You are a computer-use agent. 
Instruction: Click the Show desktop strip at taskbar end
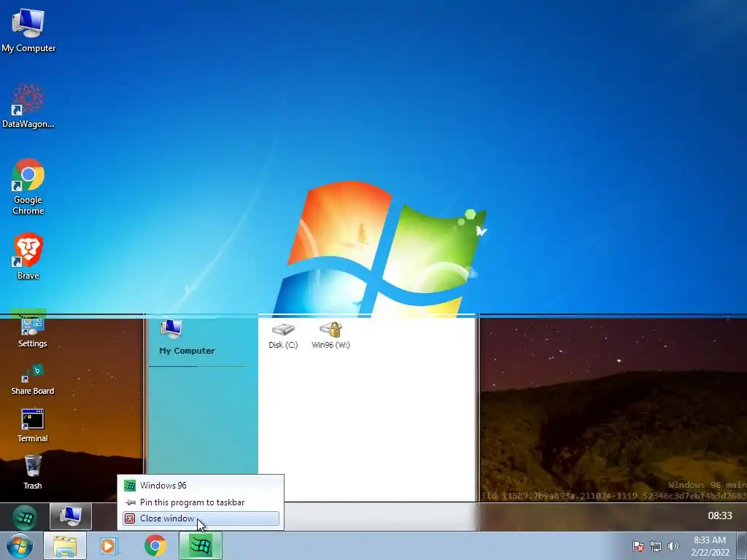pos(742,545)
